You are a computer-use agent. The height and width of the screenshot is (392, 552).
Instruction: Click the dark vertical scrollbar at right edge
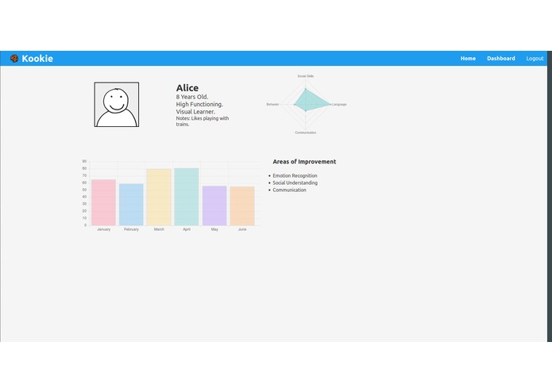(550, 196)
